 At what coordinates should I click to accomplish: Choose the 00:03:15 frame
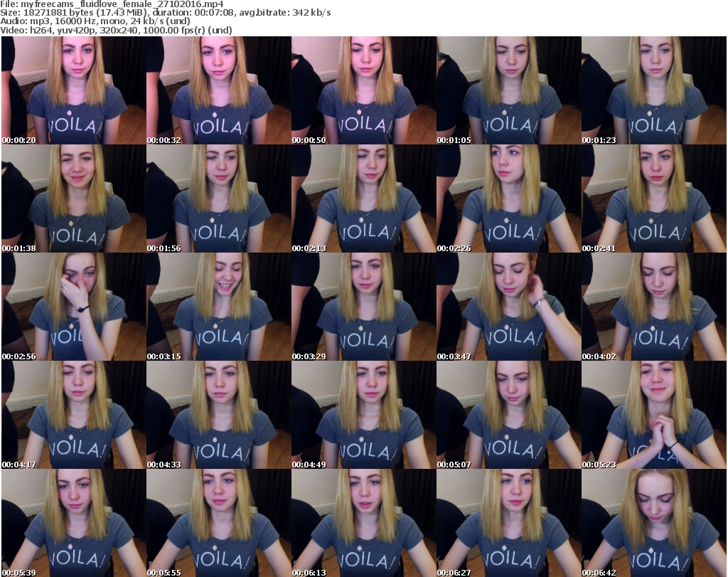(219, 307)
